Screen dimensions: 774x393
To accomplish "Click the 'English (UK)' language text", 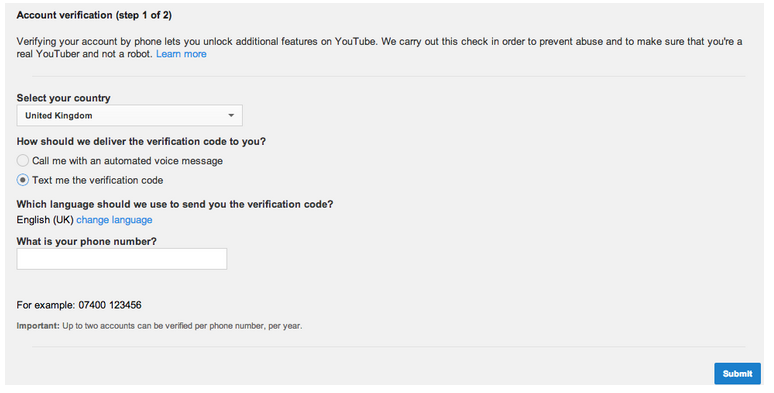I will click(45, 220).
